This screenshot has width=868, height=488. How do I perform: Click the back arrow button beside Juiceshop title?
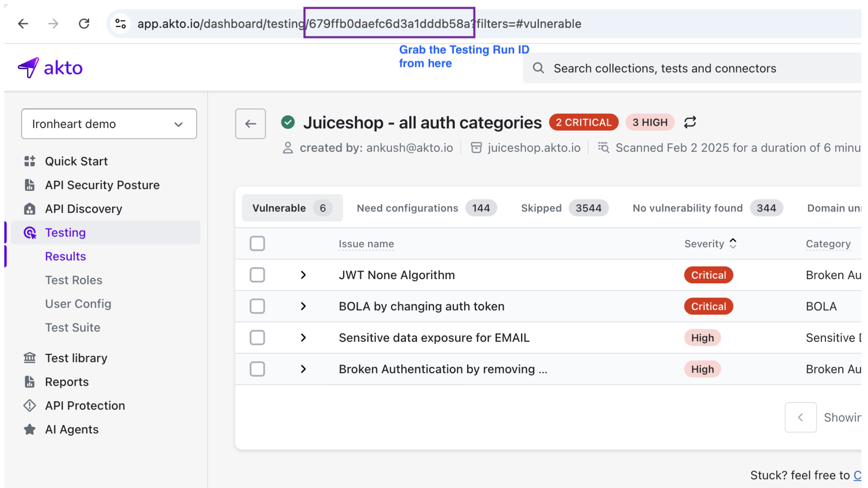[x=251, y=124]
